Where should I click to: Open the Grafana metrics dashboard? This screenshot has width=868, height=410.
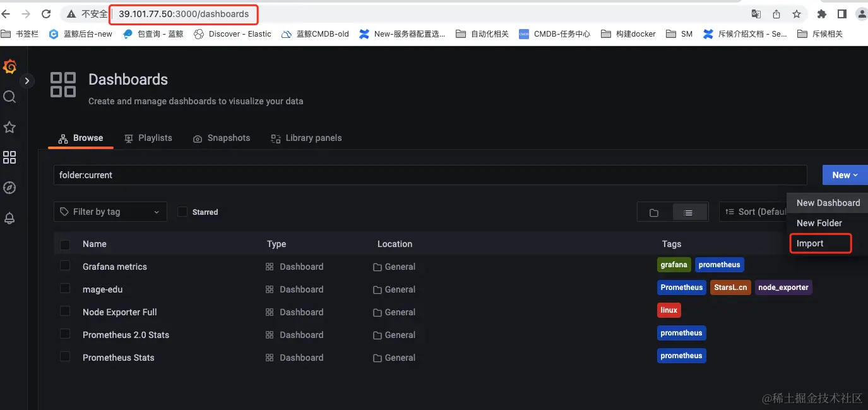[115, 267]
